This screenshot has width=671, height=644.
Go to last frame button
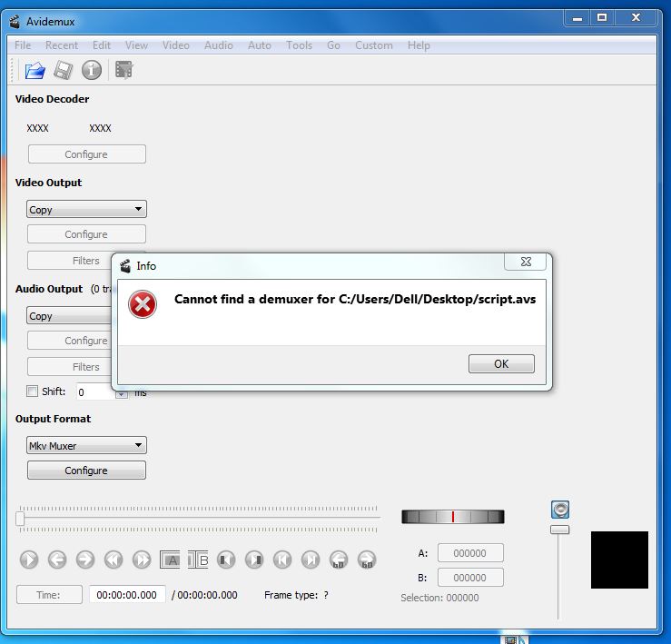311,560
